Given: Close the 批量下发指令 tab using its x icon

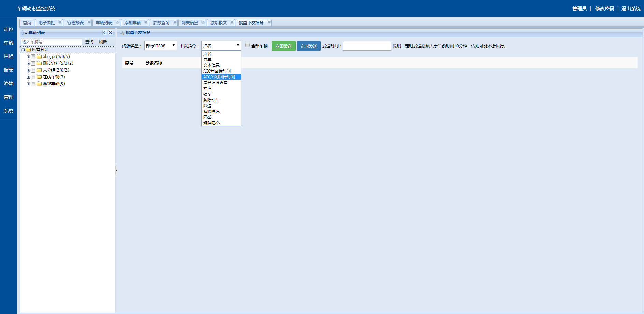Looking at the screenshot, I should [x=269, y=22].
